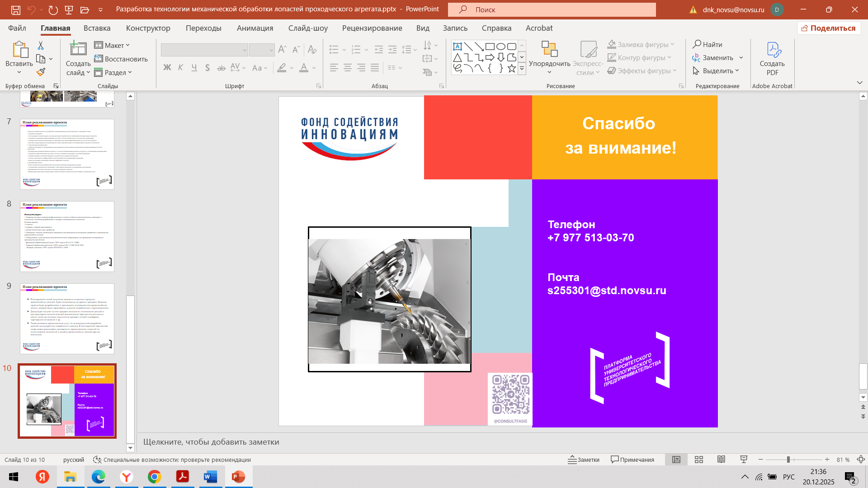Viewport: 868px width, 488px height.
Task: Click the Format Painter brush icon
Action: tap(41, 72)
